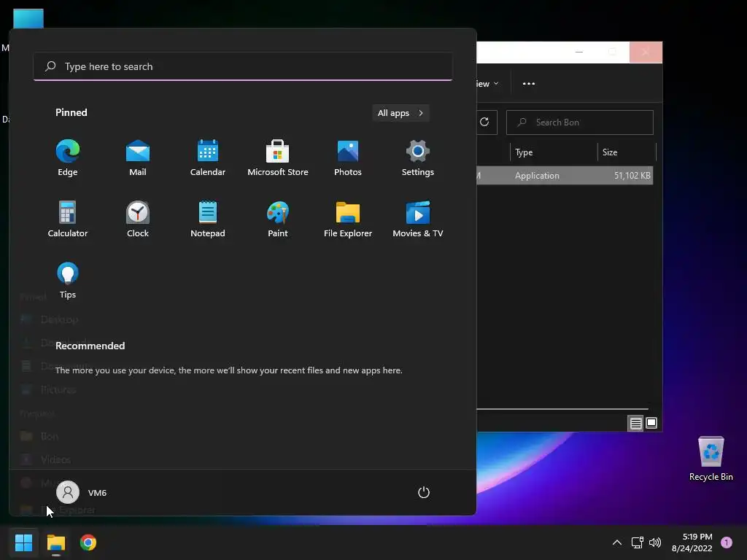Refresh the File Explorer window

[484, 122]
